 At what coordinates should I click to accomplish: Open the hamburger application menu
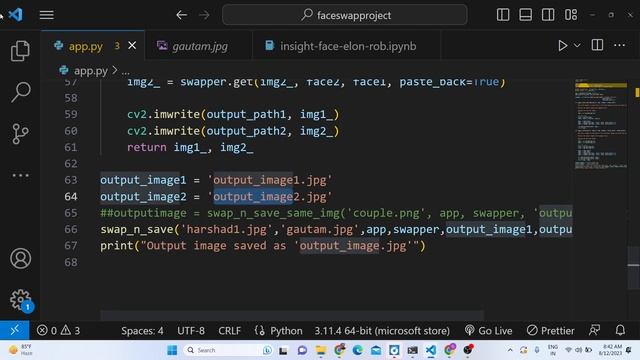pyautogui.click(x=47, y=15)
